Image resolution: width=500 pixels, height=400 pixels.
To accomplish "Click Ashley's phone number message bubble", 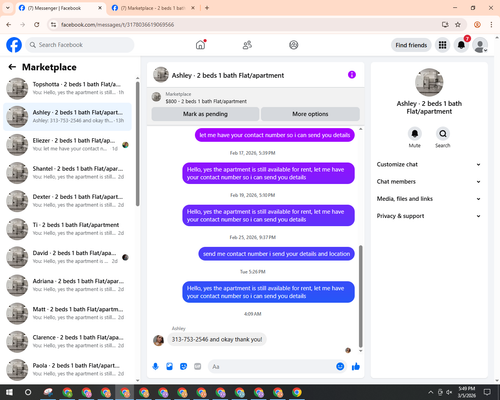I will [217, 339].
